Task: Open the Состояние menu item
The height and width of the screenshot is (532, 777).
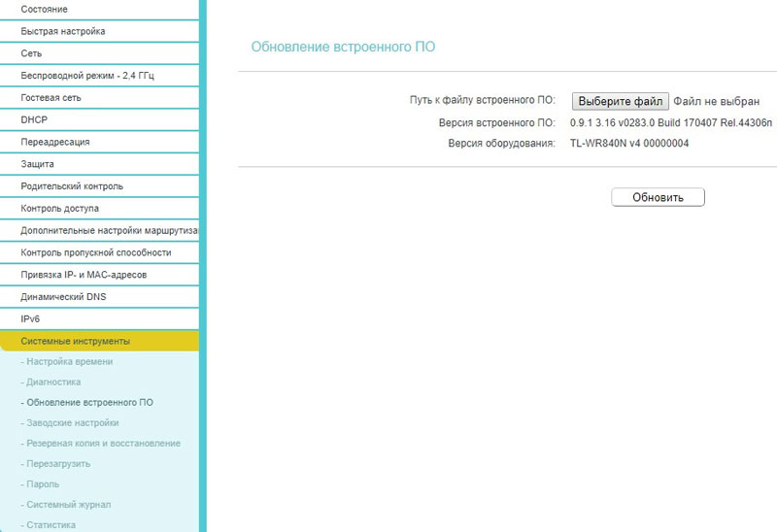Action: click(99, 10)
